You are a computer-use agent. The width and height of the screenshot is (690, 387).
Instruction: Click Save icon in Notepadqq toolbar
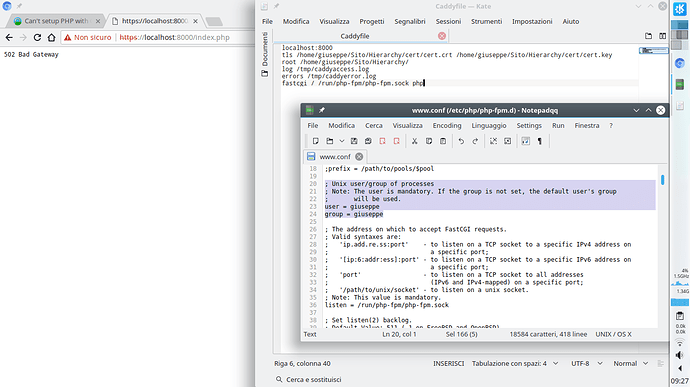pyautogui.click(x=354, y=141)
